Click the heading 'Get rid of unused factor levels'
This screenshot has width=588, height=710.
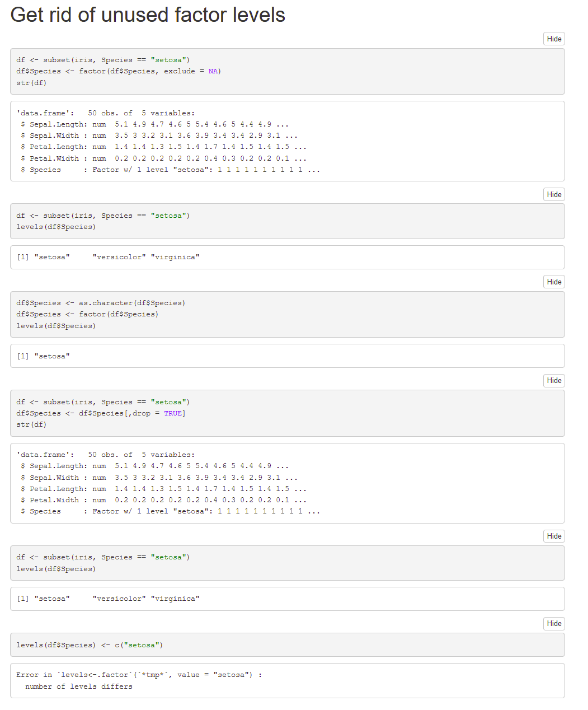(148, 15)
